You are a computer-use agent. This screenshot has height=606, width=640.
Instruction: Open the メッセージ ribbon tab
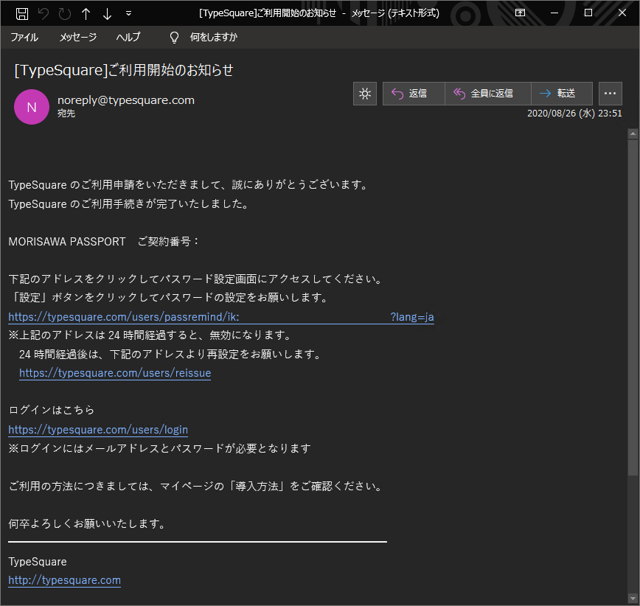coord(78,37)
